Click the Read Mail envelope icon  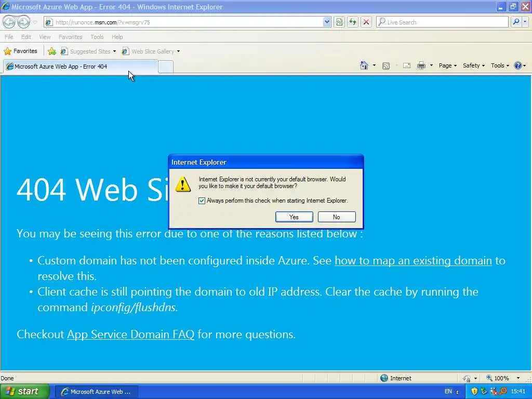click(407, 65)
